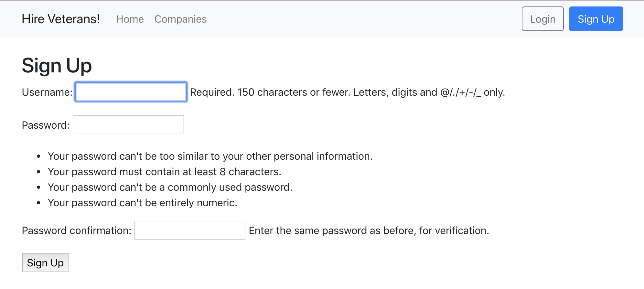Click the "too similar to personal information" rule
The width and height of the screenshot is (644, 289).
pyautogui.click(x=210, y=156)
